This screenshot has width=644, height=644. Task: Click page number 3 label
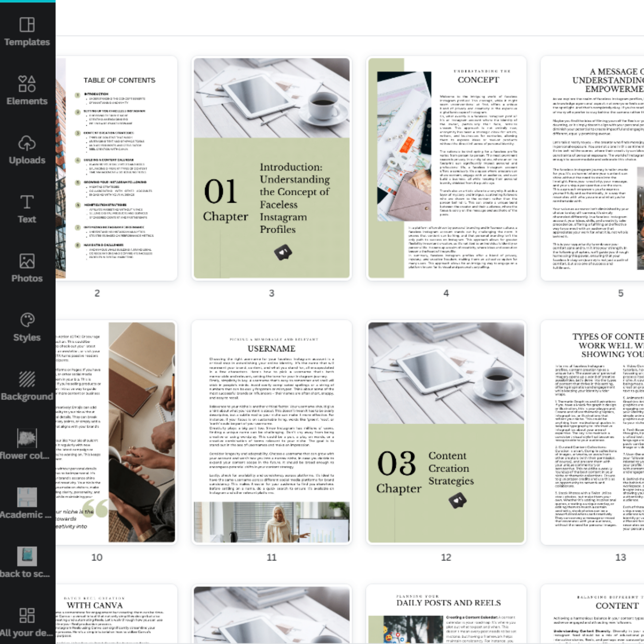pyautogui.click(x=272, y=293)
